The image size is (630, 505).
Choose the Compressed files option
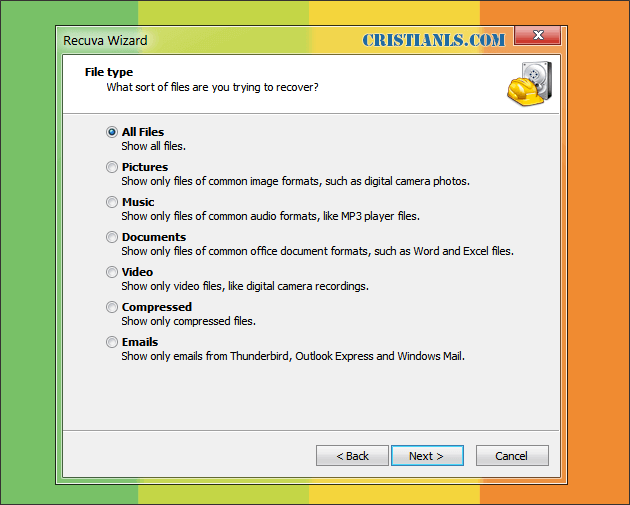click(x=112, y=307)
